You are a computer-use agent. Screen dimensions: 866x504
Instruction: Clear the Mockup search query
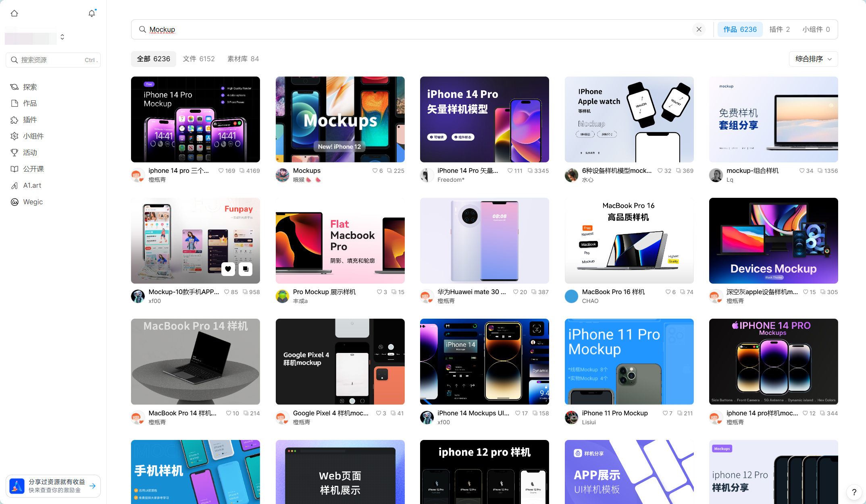699,29
